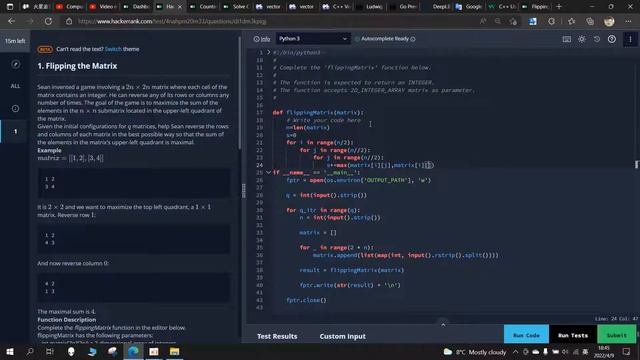Click the Flipping the Matrix heading
Image resolution: width=640 pixels, height=360 pixels.
(x=77, y=66)
